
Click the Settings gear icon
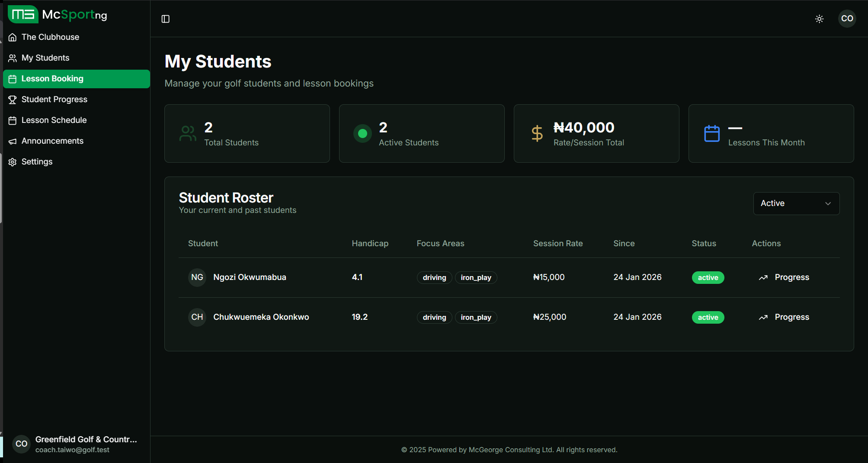(13, 162)
